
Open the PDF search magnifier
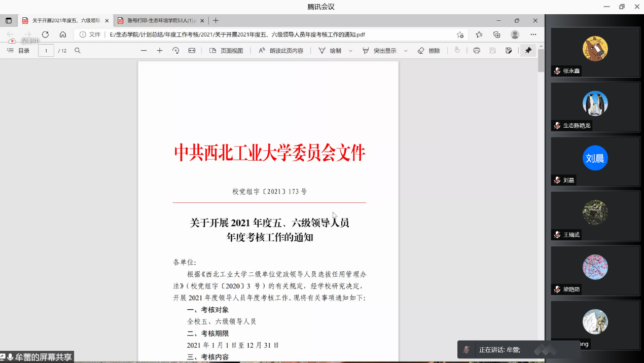click(78, 51)
